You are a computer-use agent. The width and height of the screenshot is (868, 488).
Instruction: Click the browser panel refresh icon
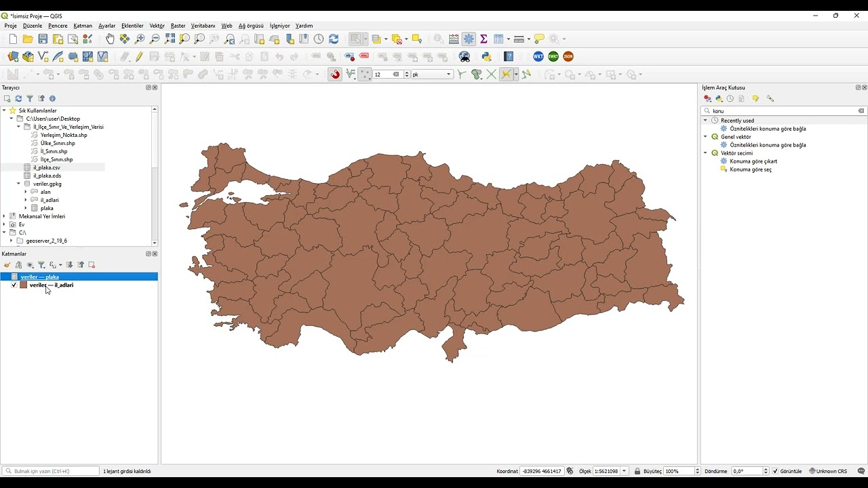click(x=18, y=98)
